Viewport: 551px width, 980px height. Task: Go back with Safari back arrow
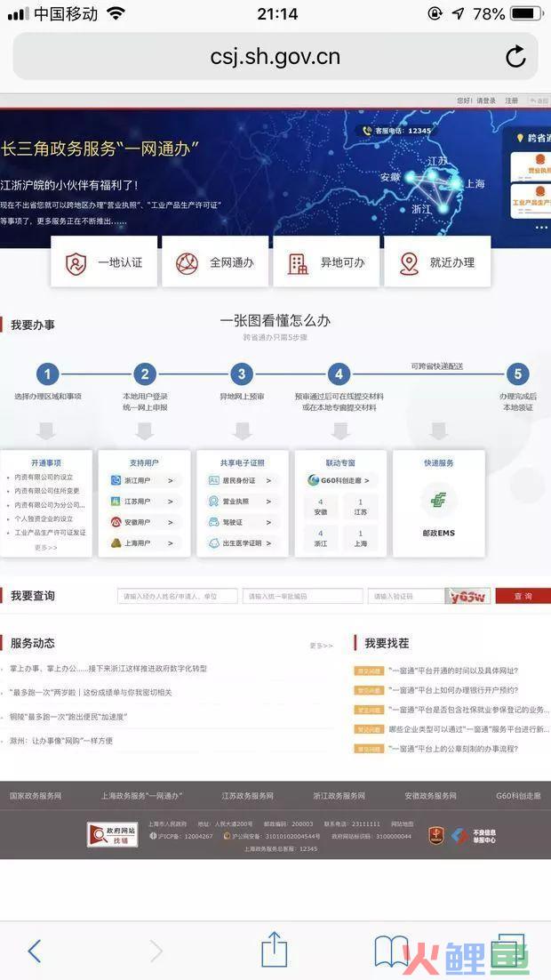(x=35, y=951)
